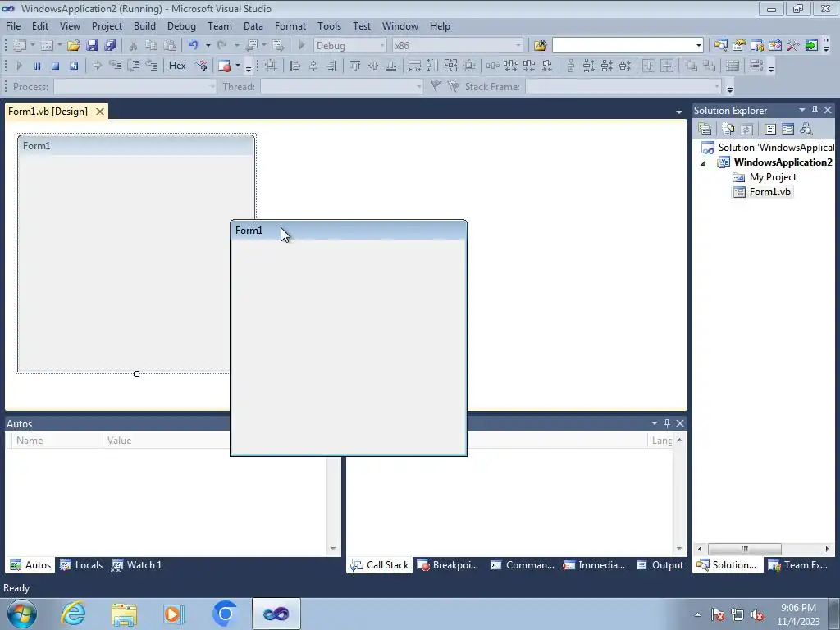840x630 pixels.
Task: Select Form1.vb in Solution Explorer
Action: 763,192
